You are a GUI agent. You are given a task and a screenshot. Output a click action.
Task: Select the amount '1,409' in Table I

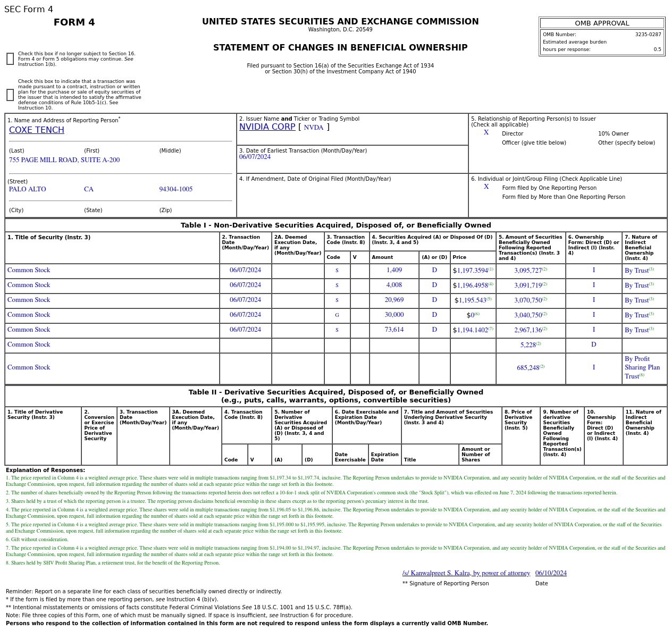tap(394, 270)
